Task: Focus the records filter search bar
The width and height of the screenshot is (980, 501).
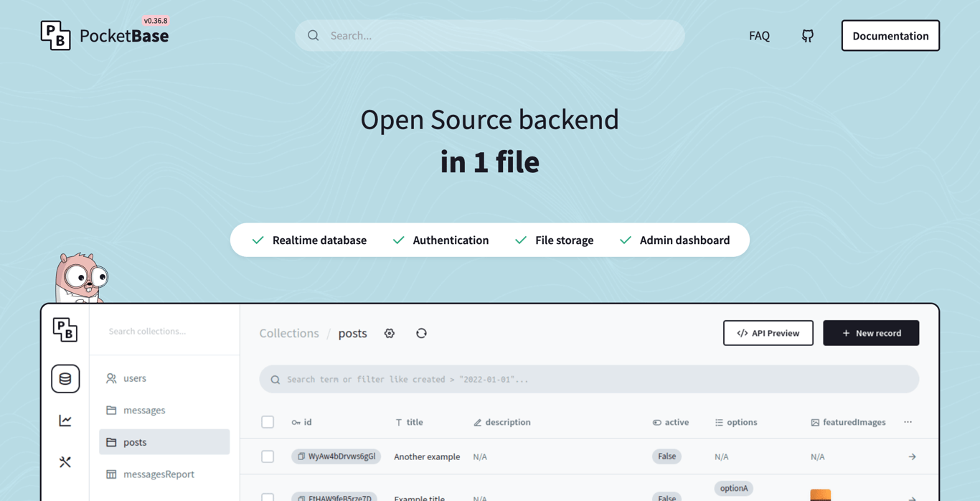Action: 589,379
